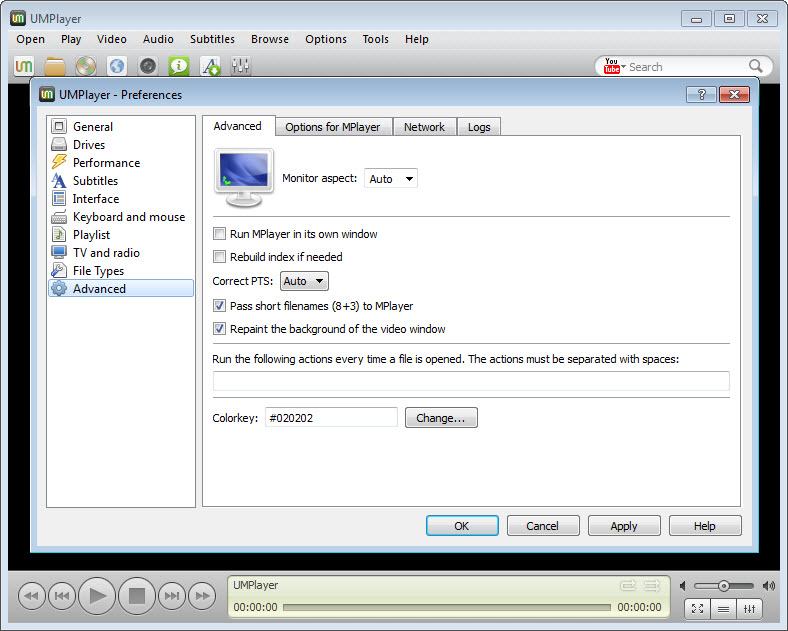Toggle repeat icon in display panel

coord(628,585)
